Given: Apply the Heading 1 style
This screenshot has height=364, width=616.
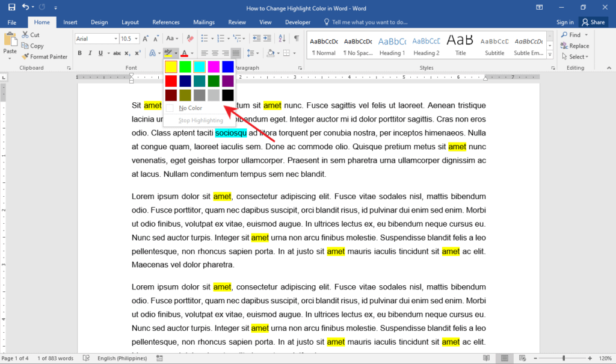Looking at the screenshot, I should coord(392,46).
